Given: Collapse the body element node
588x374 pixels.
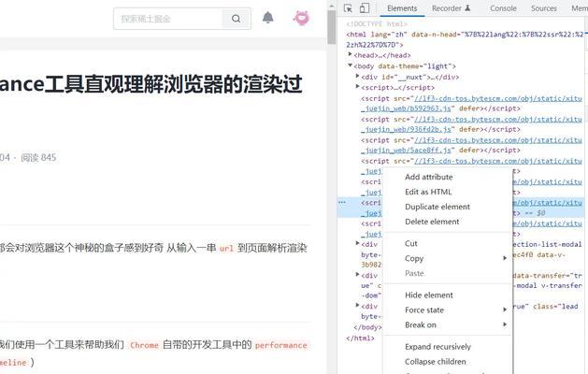Looking at the screenshot, I should click(351, 65).
